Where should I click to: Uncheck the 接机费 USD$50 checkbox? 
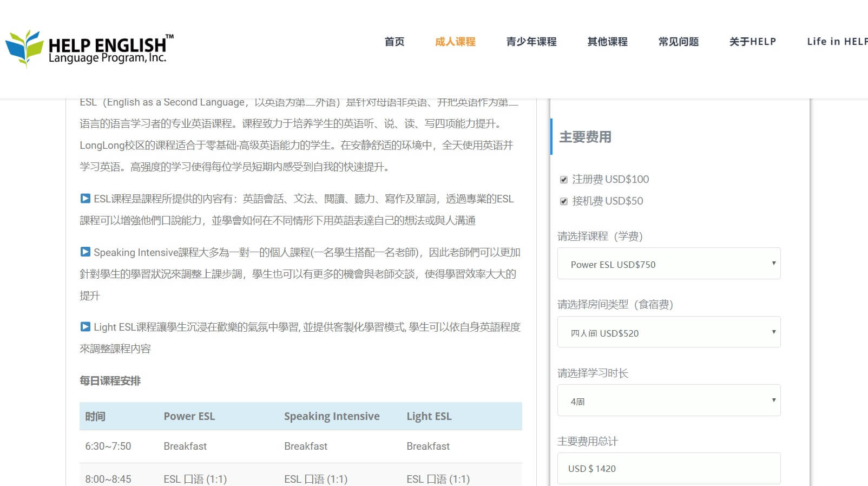[563, 201]
